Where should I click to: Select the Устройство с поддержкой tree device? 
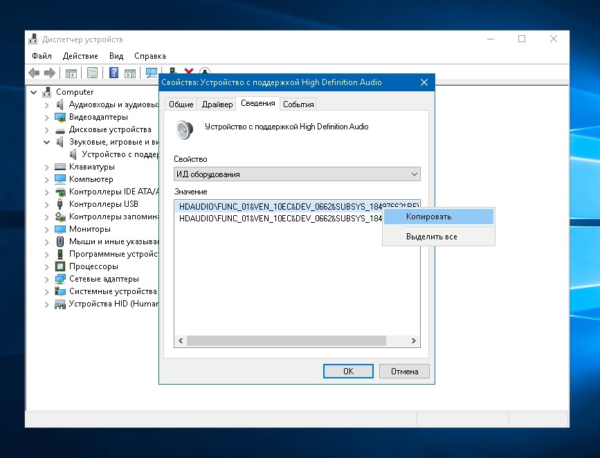point(120,154)
